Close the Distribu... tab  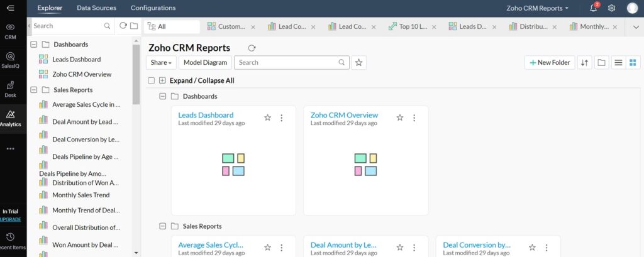pos(555,27)
